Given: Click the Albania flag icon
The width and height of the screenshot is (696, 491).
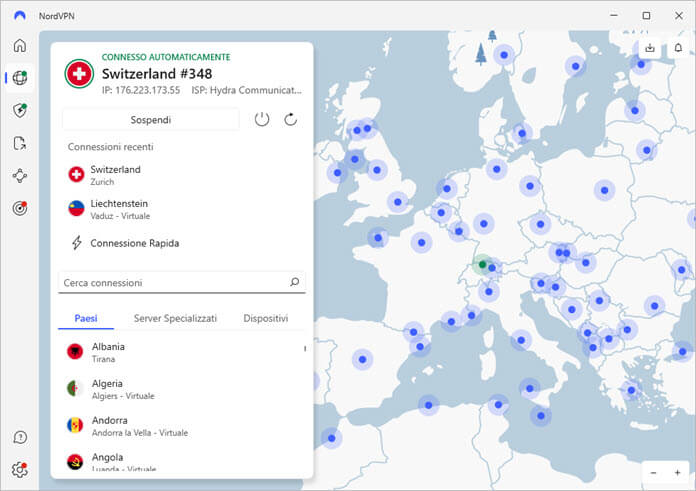Looking at the screenshot, I should [x=75, y=352].
